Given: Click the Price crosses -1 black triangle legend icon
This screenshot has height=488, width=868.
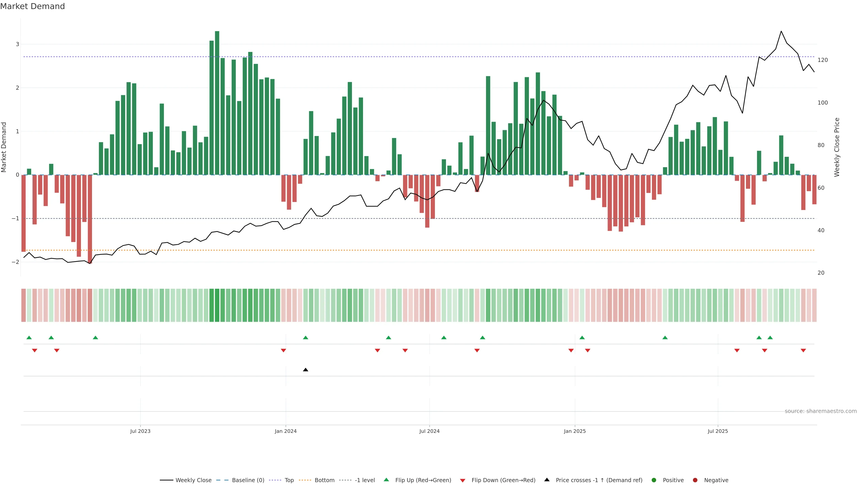Looking at the screenshot, I should coord(547,480).
